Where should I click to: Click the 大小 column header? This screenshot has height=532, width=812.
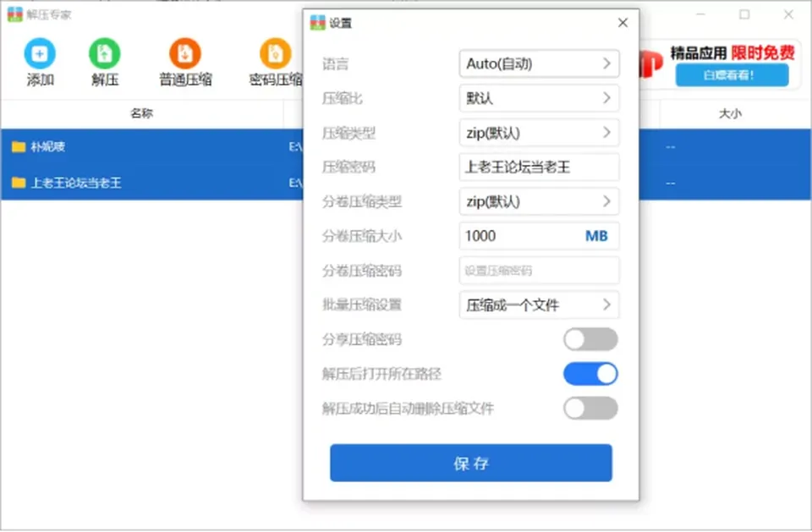(730, 113)
